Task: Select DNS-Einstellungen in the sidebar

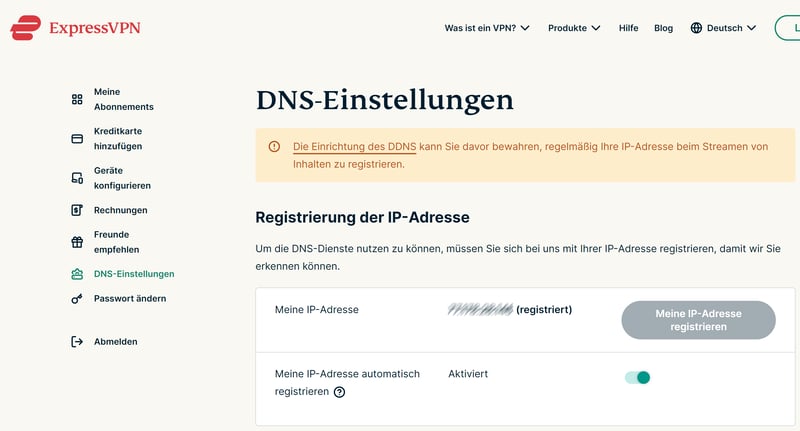Action: pos(134,274)
